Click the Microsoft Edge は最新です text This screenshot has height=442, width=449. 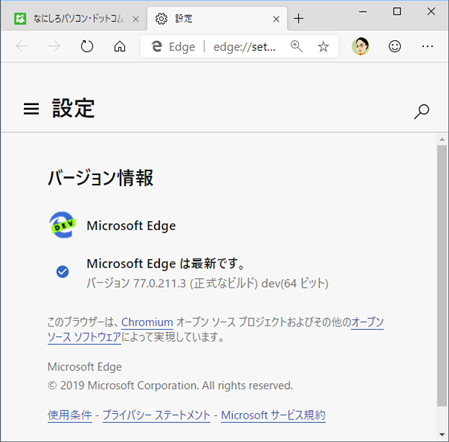coord(166,264)
